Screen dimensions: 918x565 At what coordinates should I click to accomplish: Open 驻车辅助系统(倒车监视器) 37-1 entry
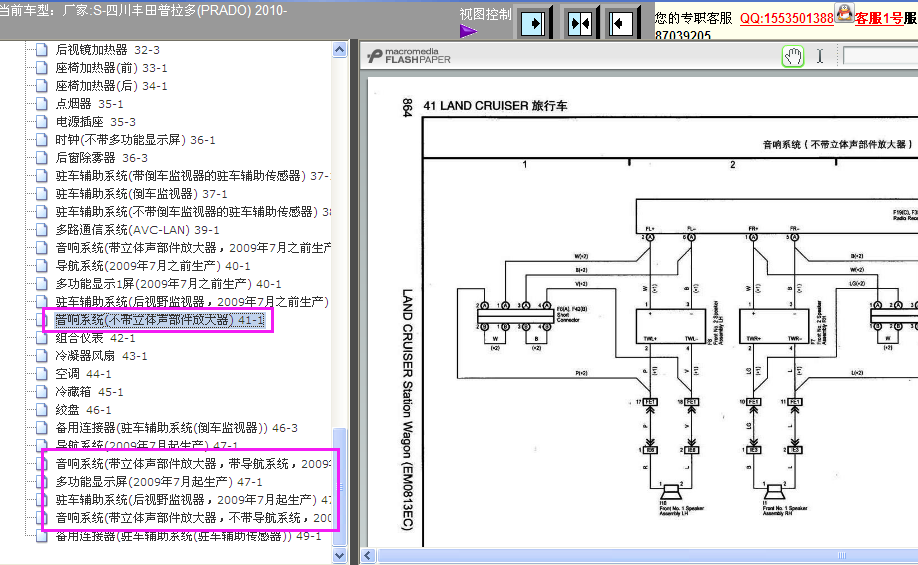[x=141, y=194]
